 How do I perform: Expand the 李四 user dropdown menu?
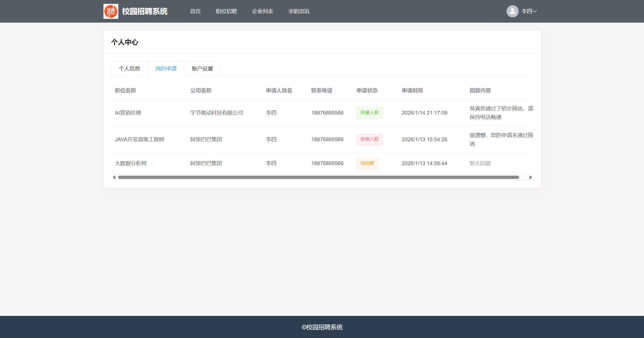click(x=529, y=11)
